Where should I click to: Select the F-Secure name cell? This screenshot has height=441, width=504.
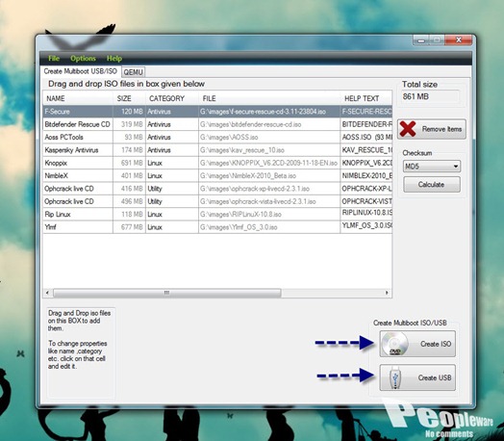78,112
